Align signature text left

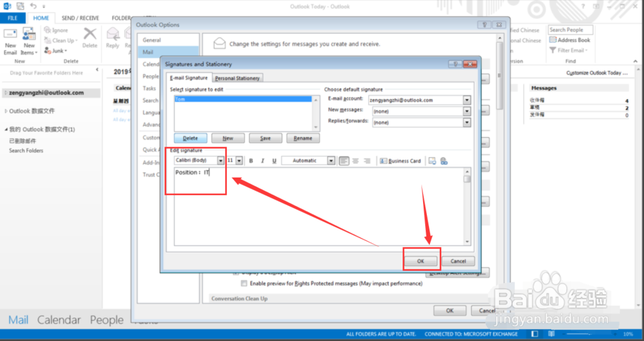pos(344,161)
